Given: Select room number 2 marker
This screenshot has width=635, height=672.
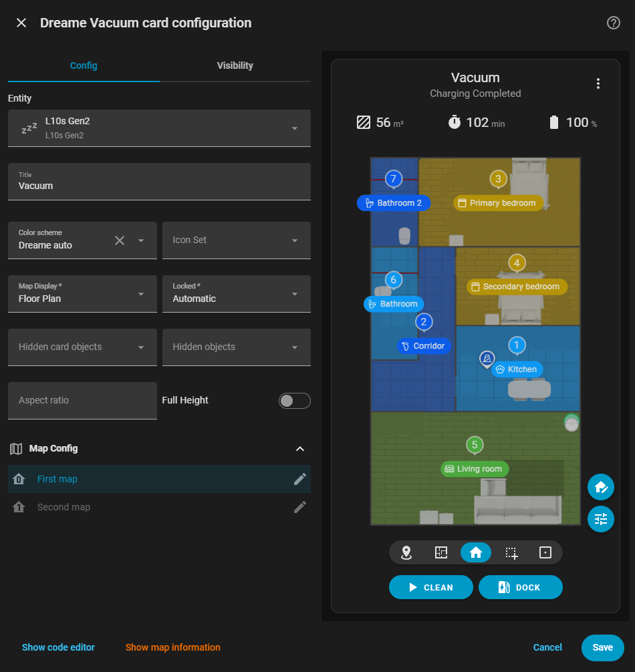Looking at the screenshot, I should coord(424,322).
